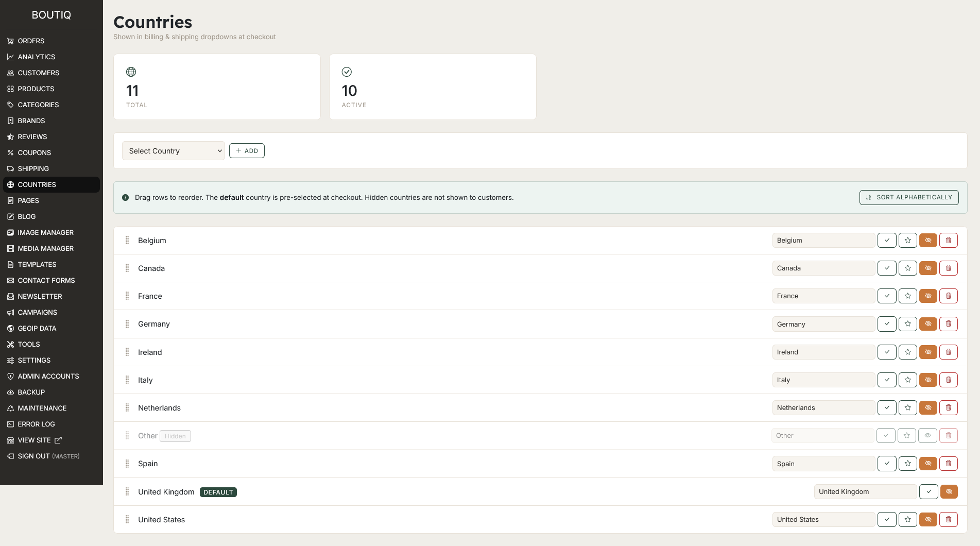This screenshot has height=546, width=980.
Task: Sort countries alphabetically
Action: 909,198
